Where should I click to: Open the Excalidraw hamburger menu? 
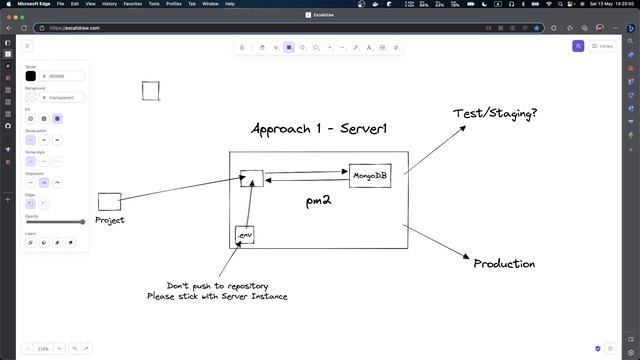click(27, 46)
